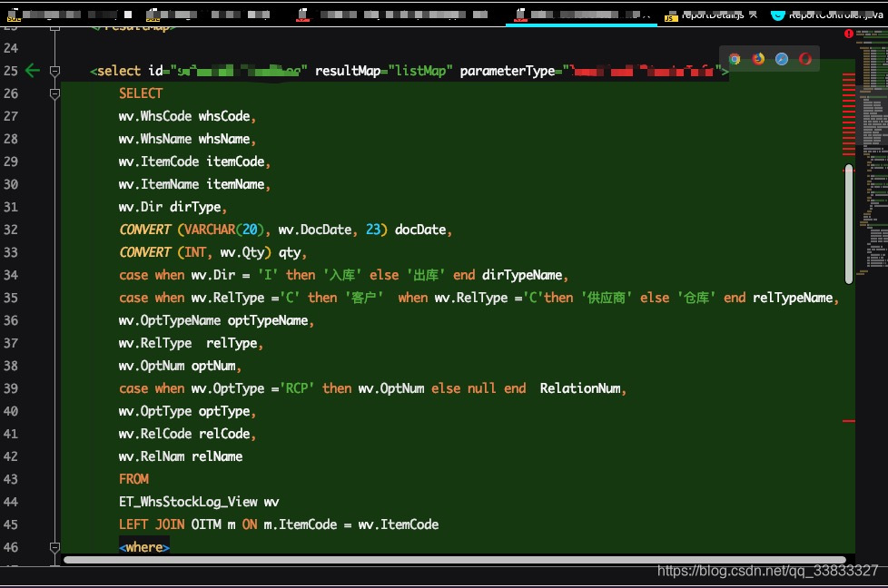The image size is (888, 588).
Task: Switch to the ReportController.java tab
Action: [829, 15]
